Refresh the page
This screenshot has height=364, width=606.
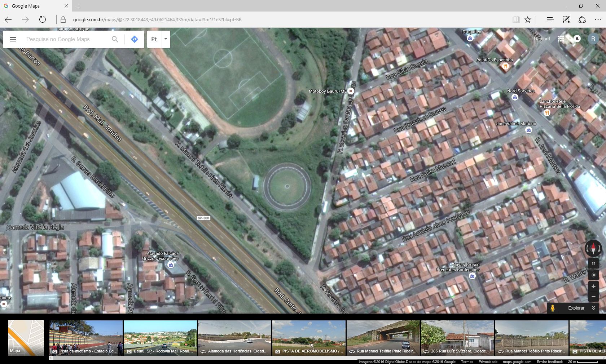(x=43, y=19)
